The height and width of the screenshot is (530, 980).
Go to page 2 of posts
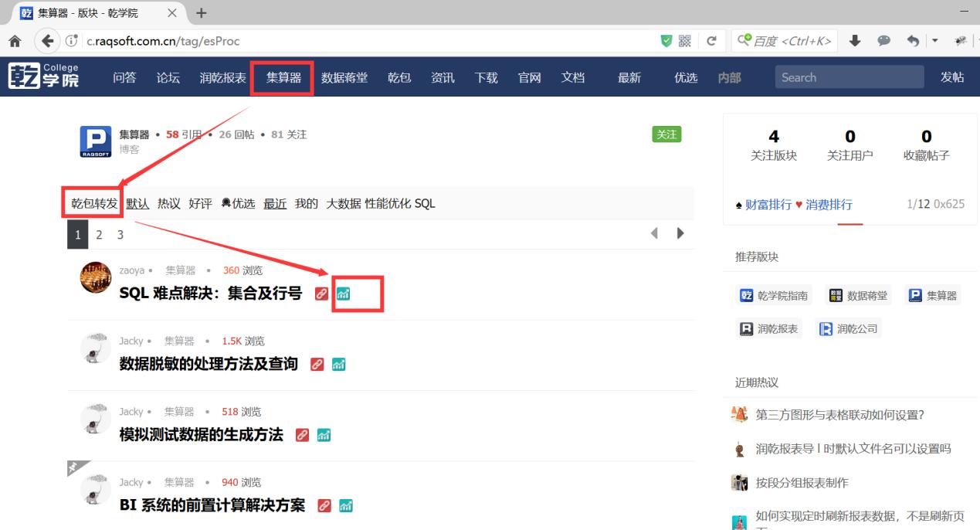tap(100, 234)
